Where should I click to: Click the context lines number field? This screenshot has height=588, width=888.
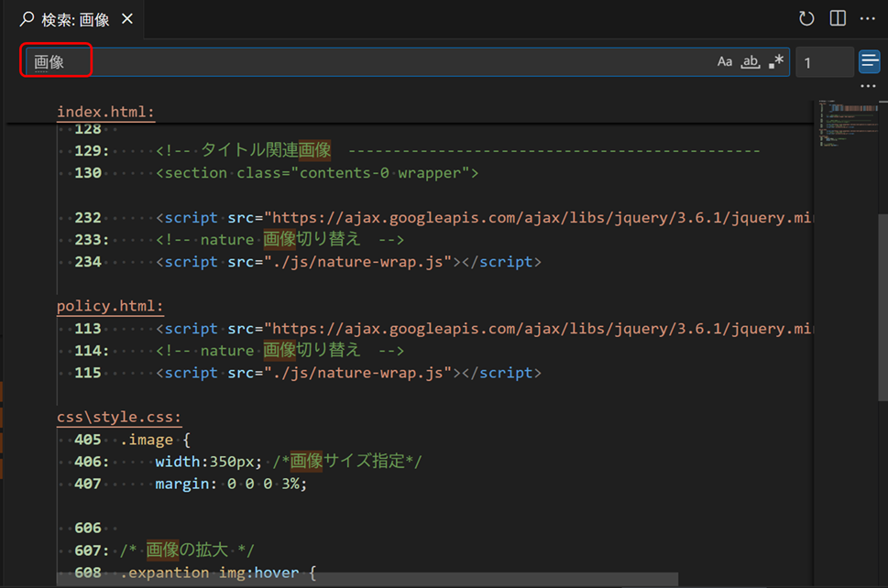[x=825, y=62]
